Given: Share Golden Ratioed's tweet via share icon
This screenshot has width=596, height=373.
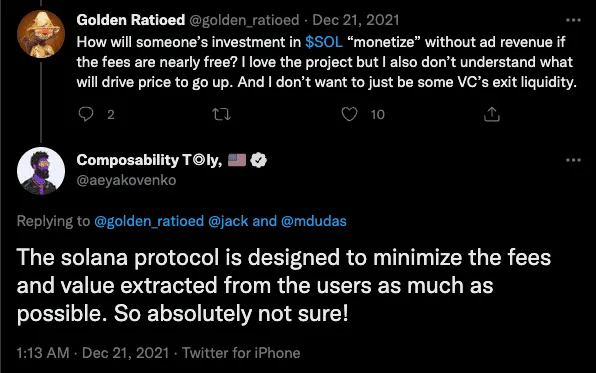Looking at the screenshot, I should point(491,114).
